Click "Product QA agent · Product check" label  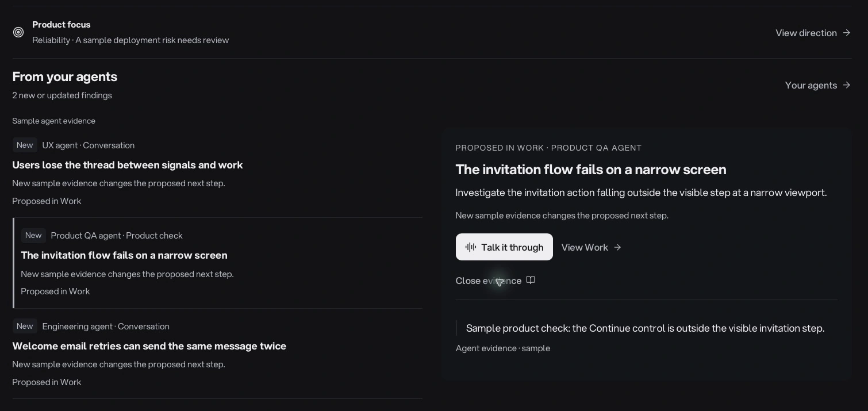(117, 236)
